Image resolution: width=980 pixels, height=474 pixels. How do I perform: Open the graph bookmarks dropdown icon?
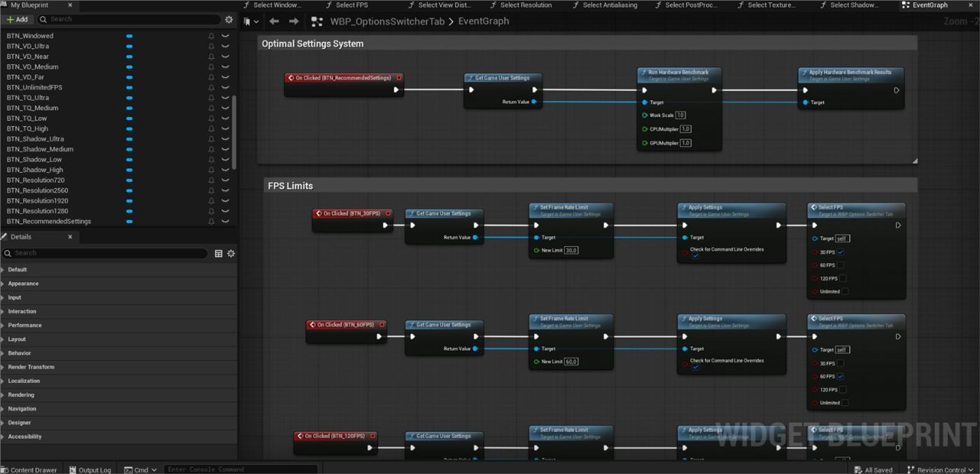click(250, 22)
